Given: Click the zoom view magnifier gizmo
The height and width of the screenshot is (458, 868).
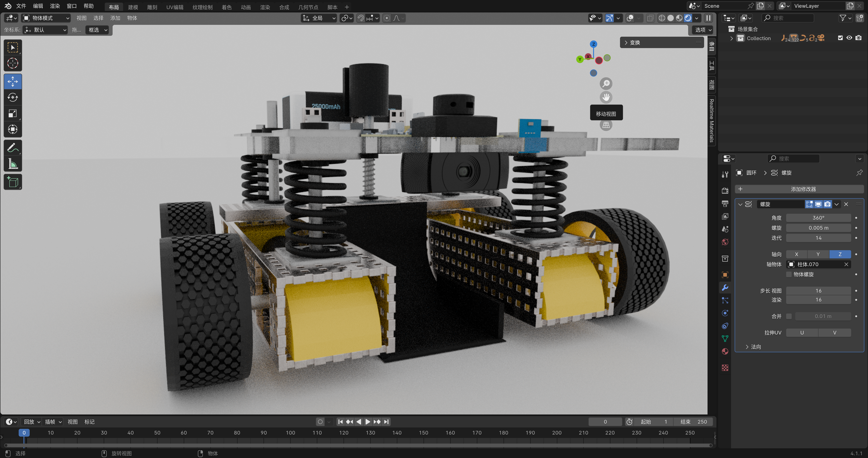Looking at the screenshot, I should (x=606, y=83).
